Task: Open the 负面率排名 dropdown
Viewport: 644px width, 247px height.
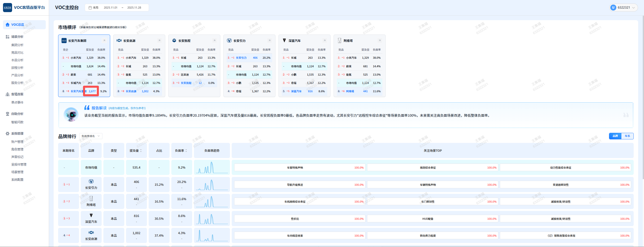Action: 91,136
